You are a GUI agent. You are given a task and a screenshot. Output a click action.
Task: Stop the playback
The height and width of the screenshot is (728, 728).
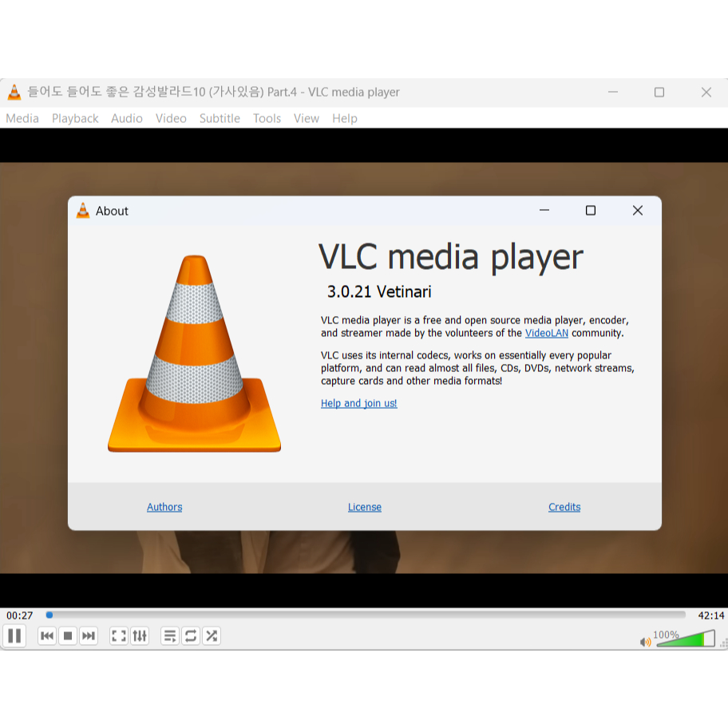[x=68, y=636]
